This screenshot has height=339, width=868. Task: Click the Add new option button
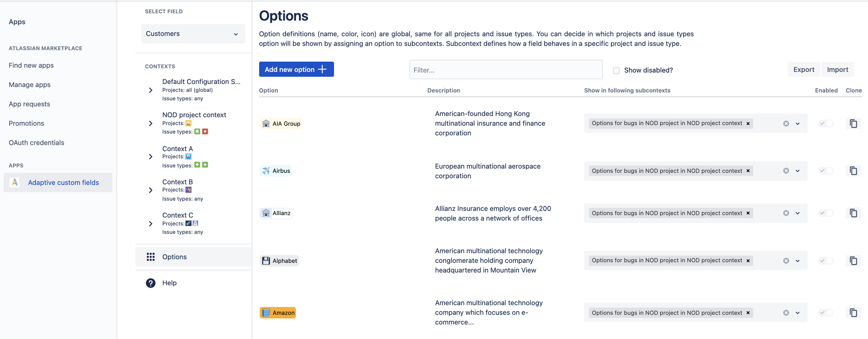tap(296, 69)
